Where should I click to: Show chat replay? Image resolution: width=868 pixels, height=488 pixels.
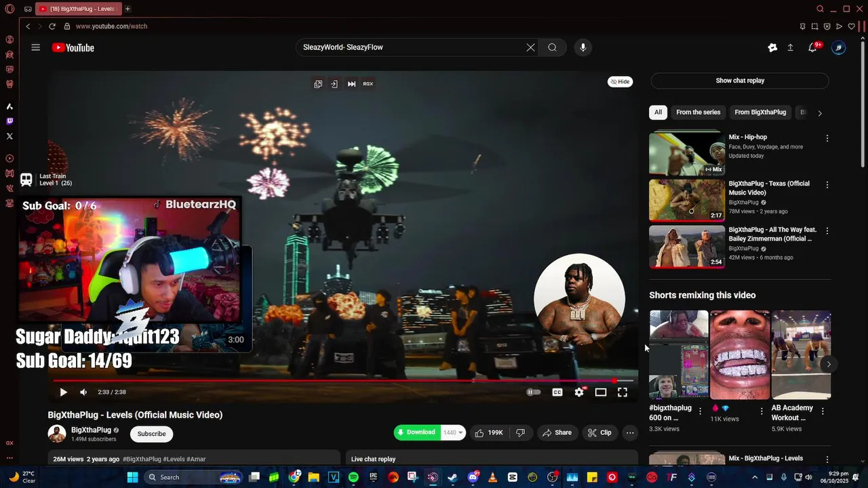pyautogui.click(x=740, y=81)
